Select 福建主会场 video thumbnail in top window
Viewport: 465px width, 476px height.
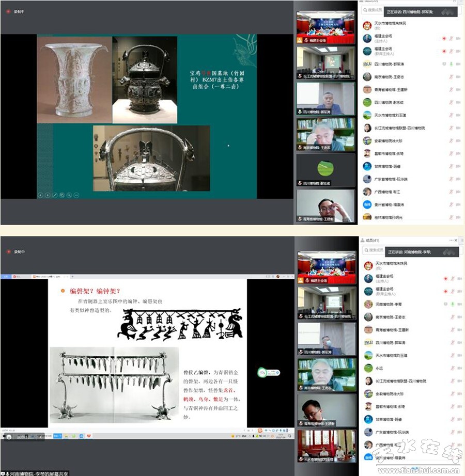(x=326, y=27)
